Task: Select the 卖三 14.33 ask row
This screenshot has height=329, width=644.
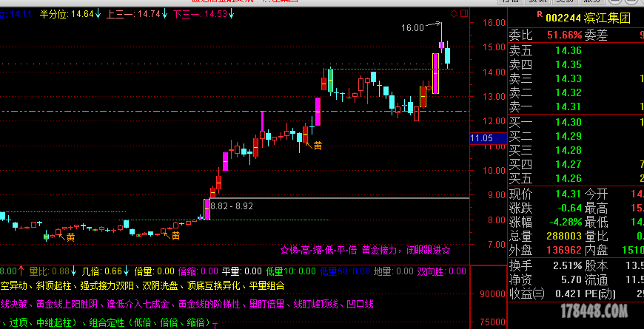Action: 575,78
